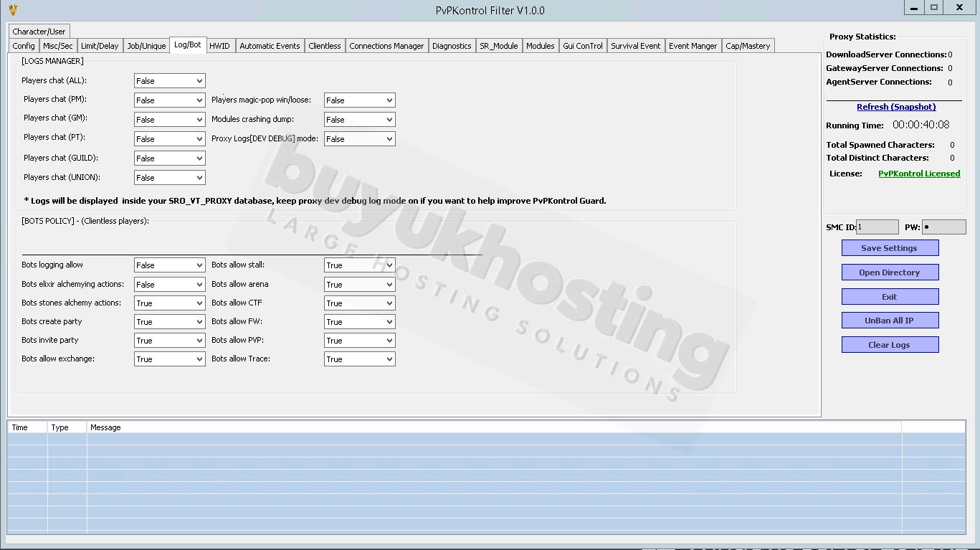Open the Players chat (UNION) dropdown
The image size is (980, 550).
coord(169,178)
